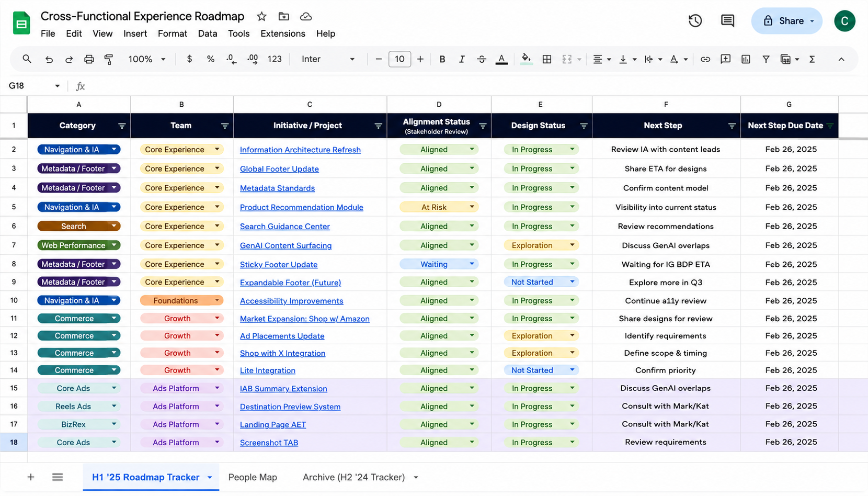Open the functions sigma menu
The width and height of the screenshot is (868, 496).
coord(812,59)
